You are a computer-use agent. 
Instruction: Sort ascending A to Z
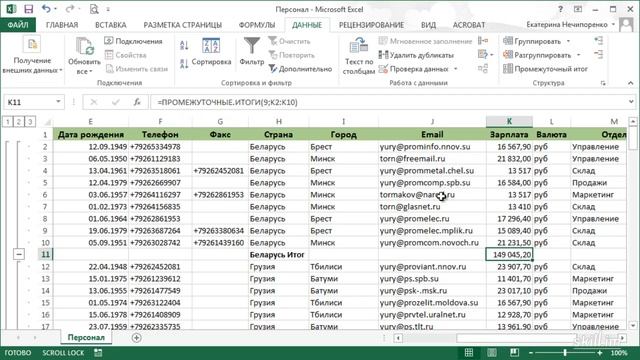(x=184, y=46)
